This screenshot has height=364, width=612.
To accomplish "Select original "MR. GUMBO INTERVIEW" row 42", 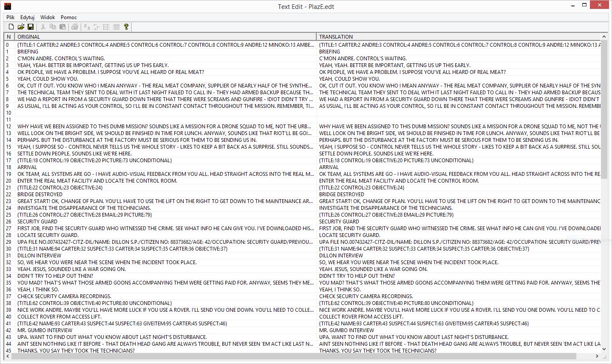I will pyautogui.click(x=45, y=330).
